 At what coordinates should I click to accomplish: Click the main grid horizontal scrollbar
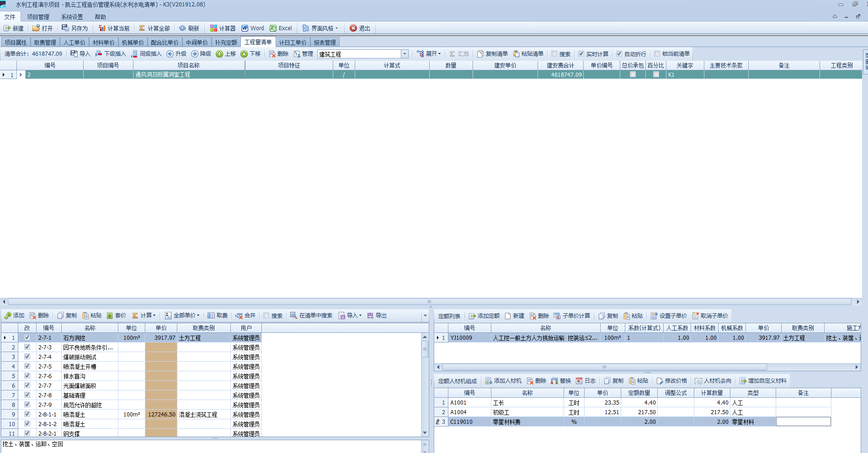click(429, 302)
